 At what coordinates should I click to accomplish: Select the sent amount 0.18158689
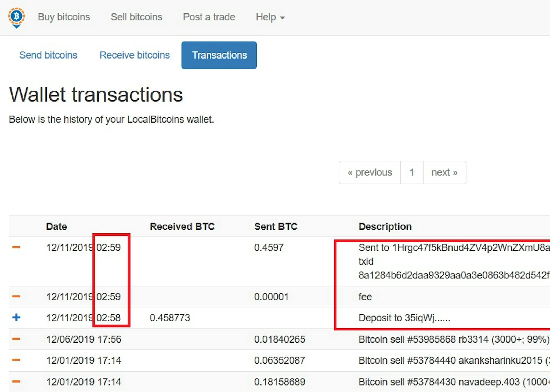pos(280,382)
